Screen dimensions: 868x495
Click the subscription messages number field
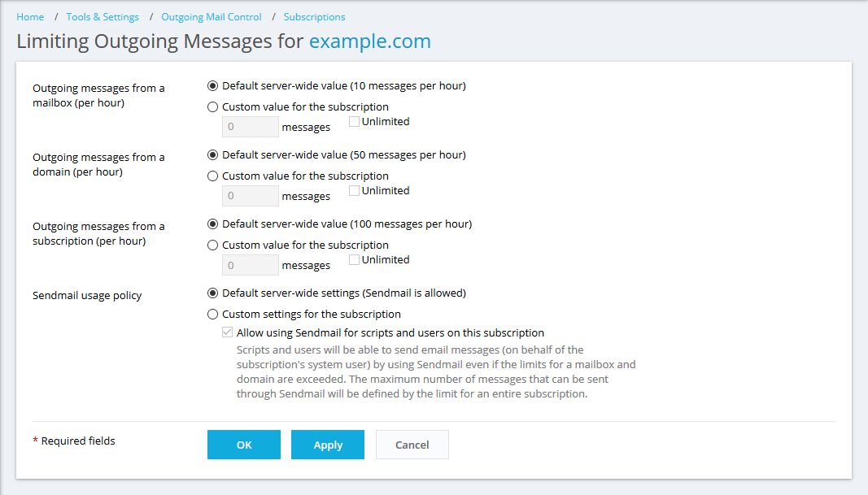click(251, 265)
